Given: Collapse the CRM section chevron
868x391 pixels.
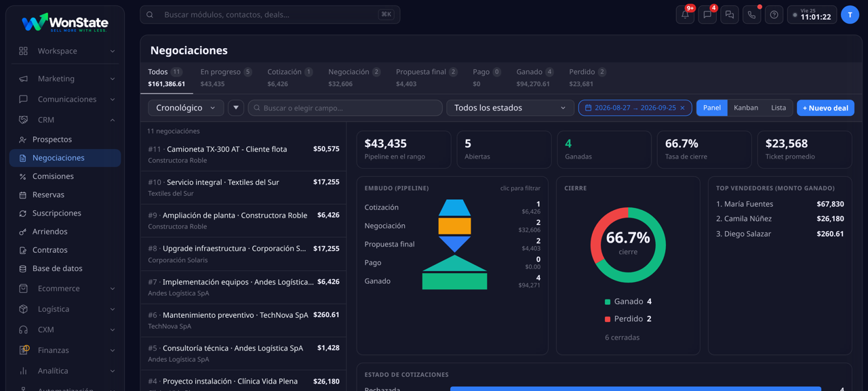Looking at the screenshot, I should [x=113, y=120].
